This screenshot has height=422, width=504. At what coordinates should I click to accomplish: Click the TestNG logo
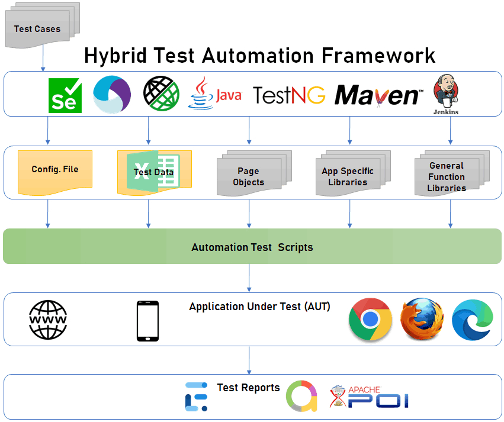point(289,95)
